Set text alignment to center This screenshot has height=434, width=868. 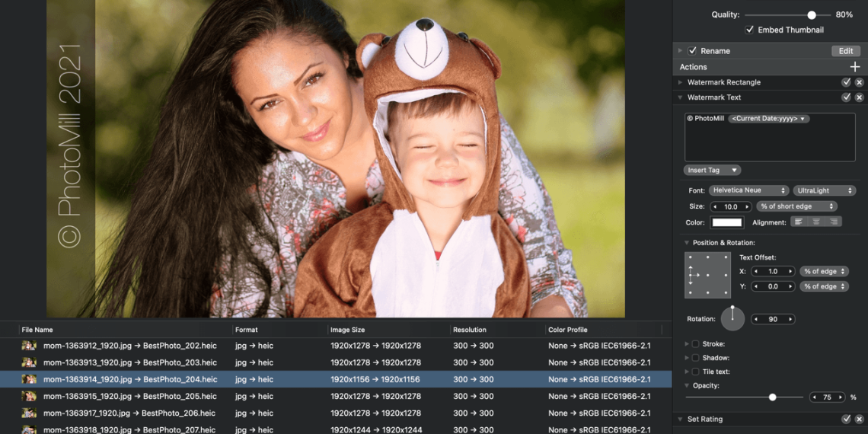816,222
